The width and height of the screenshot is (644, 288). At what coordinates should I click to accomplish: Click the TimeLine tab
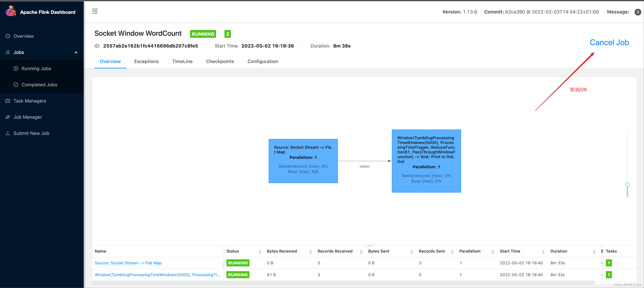182,61
